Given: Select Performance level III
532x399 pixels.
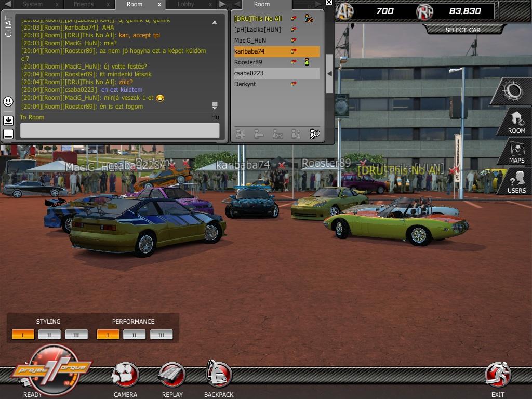Looking at the screenshot, I should [x=161, y=335].
